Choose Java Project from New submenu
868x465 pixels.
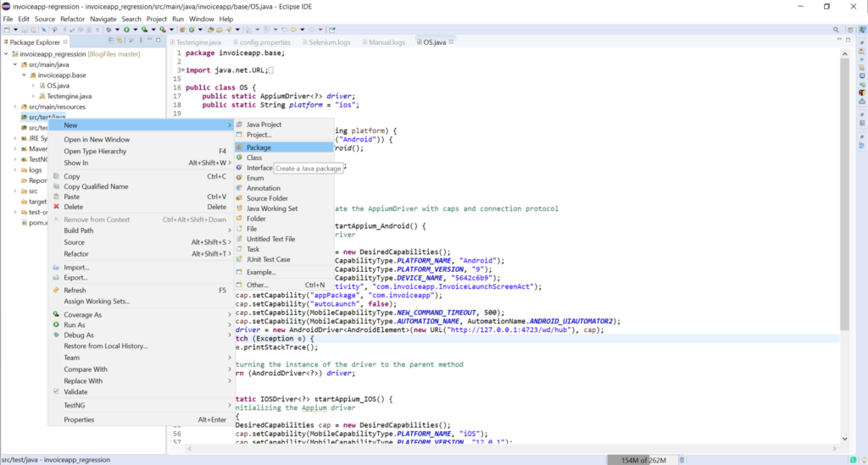coord(284,125)
